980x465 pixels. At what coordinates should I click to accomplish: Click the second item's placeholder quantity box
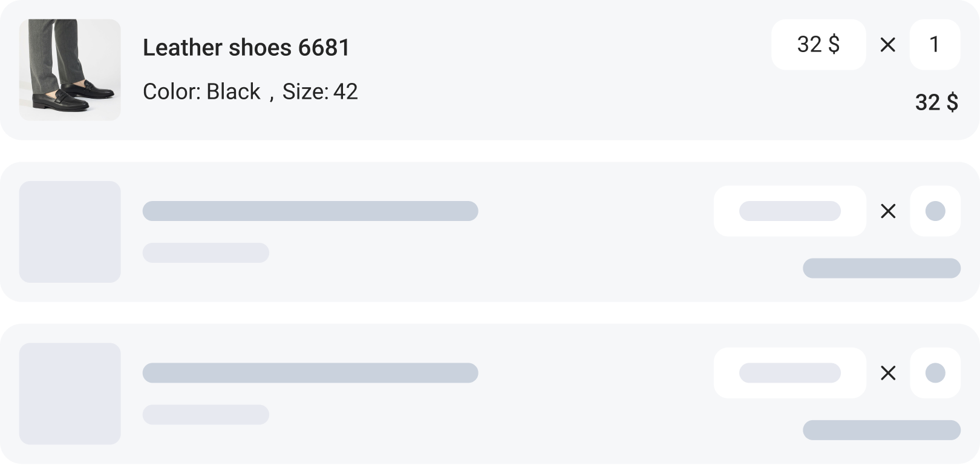[x=935, y=211]
